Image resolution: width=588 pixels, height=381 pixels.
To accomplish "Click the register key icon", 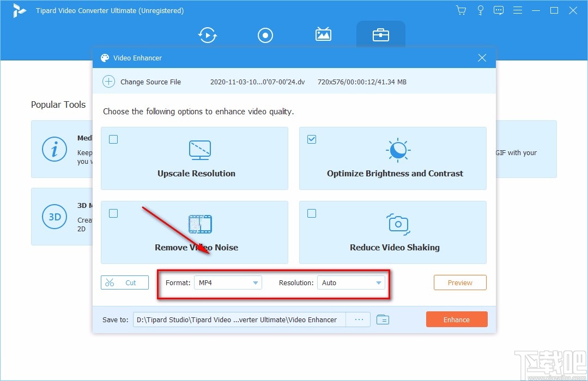I will (x=481, y=10).
